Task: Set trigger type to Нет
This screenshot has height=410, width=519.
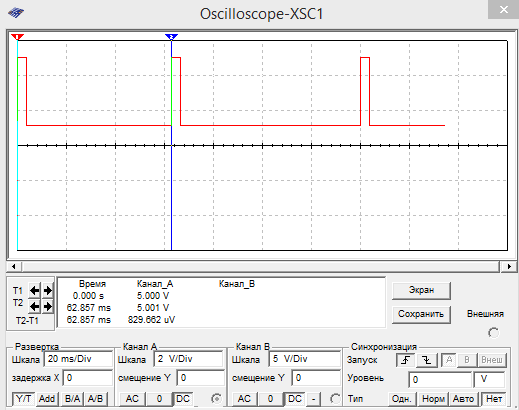Action: point(494,399)
